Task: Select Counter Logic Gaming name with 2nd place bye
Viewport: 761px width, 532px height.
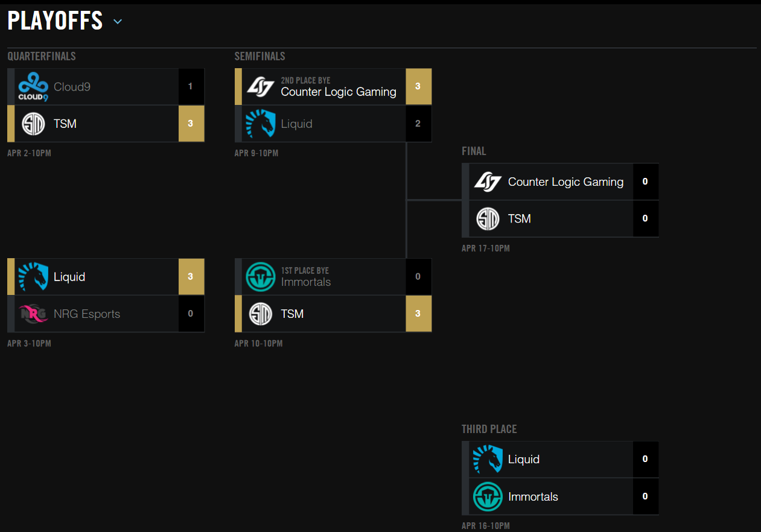Action: click(339, 92)
